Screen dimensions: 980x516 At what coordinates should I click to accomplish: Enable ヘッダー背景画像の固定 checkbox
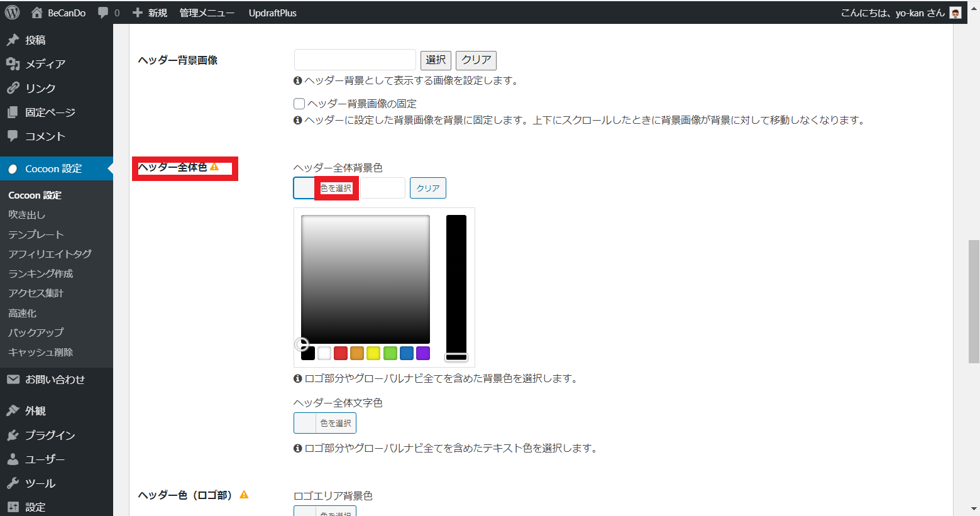299,104
